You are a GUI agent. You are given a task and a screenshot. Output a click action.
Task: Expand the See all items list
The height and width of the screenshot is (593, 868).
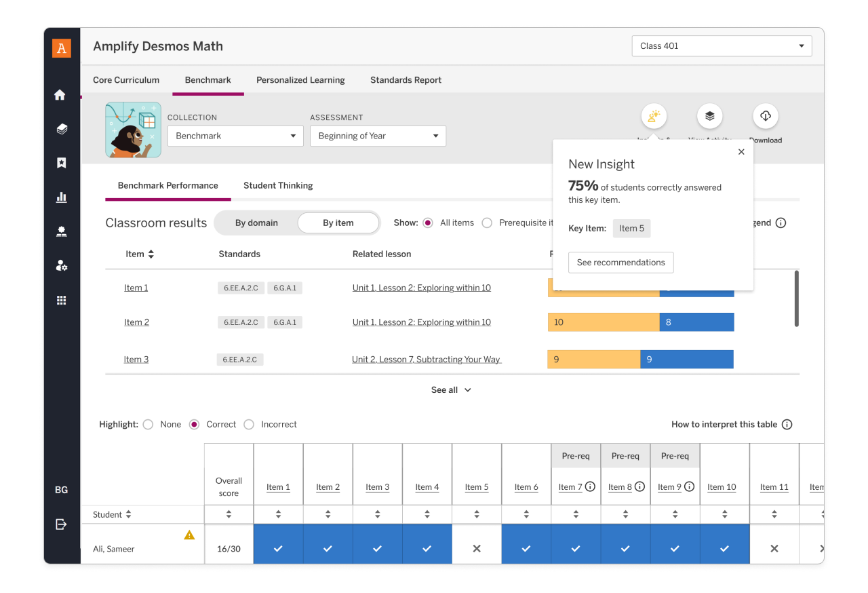(451, 390)
